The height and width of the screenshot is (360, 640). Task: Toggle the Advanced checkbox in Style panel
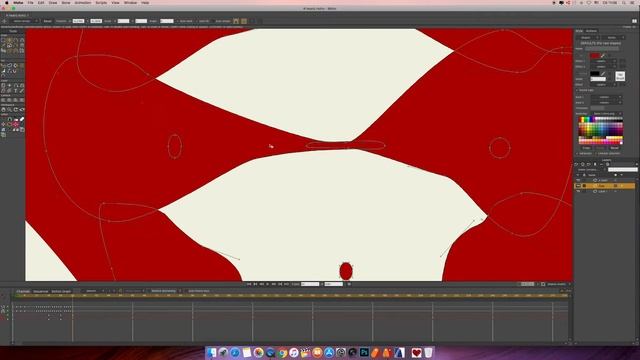coord(577,153)
